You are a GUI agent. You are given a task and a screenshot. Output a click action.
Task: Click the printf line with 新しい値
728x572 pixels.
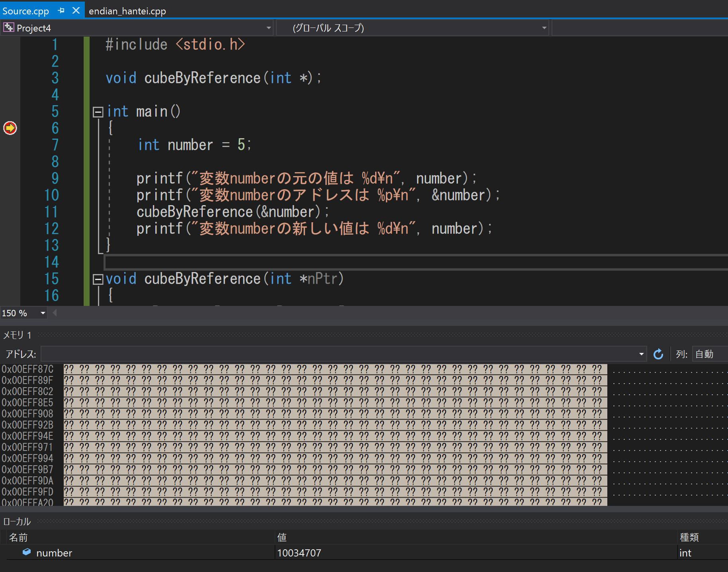[x=314, y=228]
